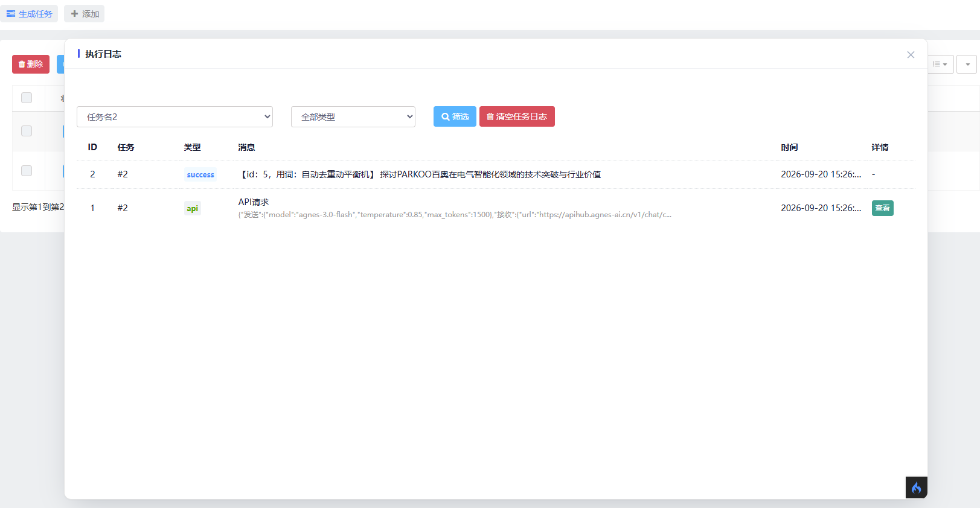
Task: Click the 类型 column header
Action: [x=192, y=147]
